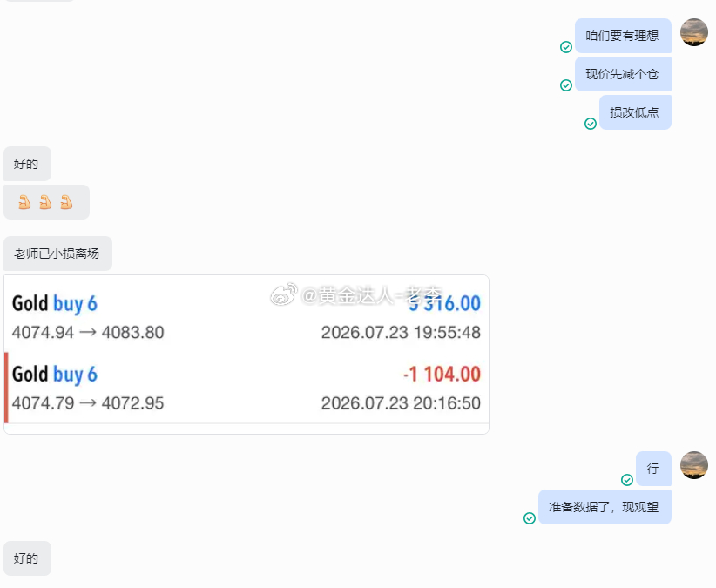
Task: Click read-receipt checkmark beside 准备数据了，现观望
Action: tap(530, 518)
